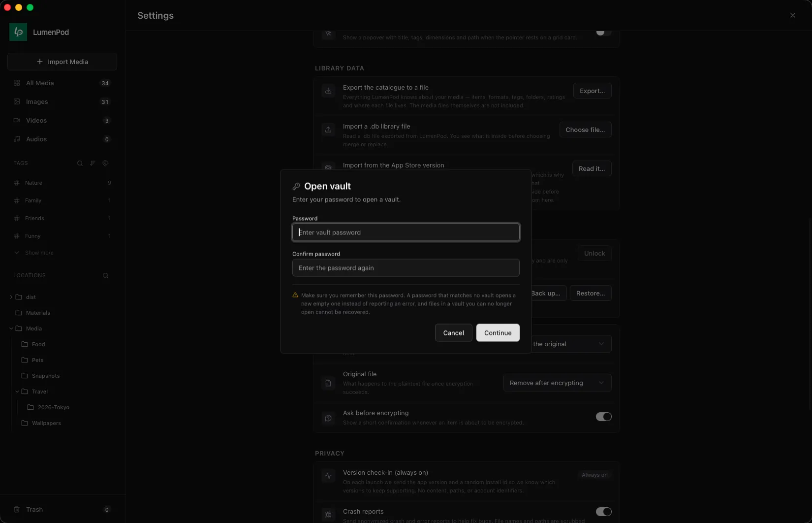
Task: Open the Audios section in sidebar
Action: click(x=62, y=139)
